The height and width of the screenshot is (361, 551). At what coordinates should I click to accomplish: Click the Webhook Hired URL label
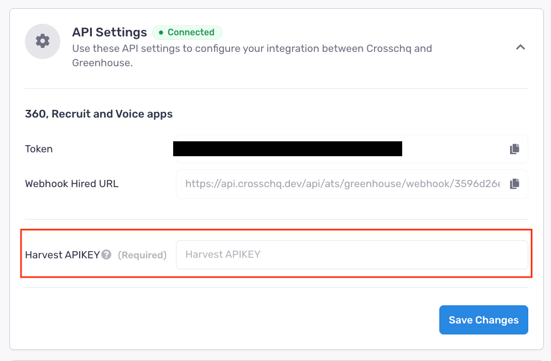[x=72, y=184]
